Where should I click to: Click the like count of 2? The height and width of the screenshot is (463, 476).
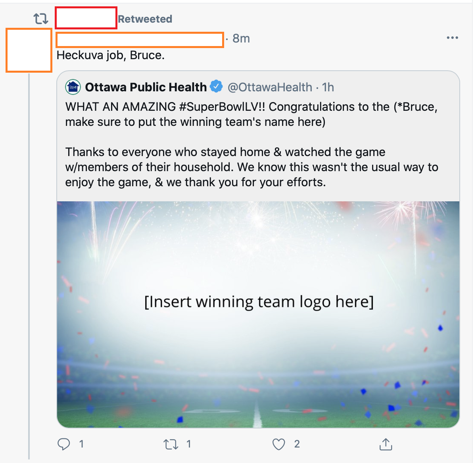click(297, 444)
